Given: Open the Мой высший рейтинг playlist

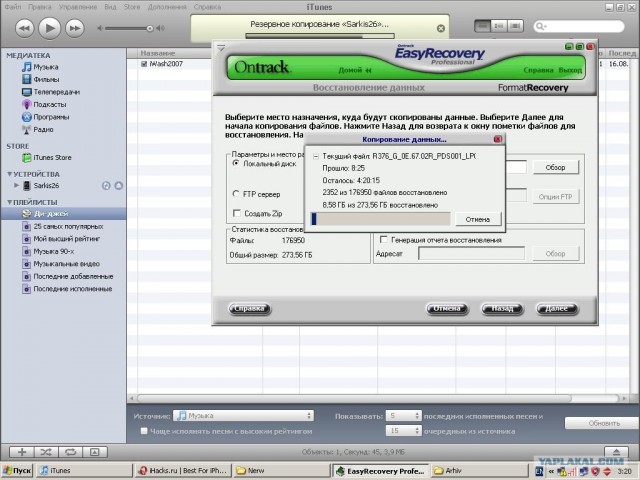Looking at the screenshot, I should click(x=67, y=239).
